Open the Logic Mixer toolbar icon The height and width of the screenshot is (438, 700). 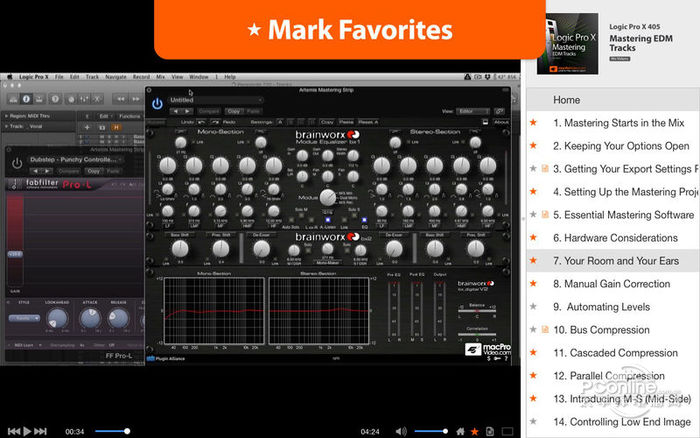83,99
